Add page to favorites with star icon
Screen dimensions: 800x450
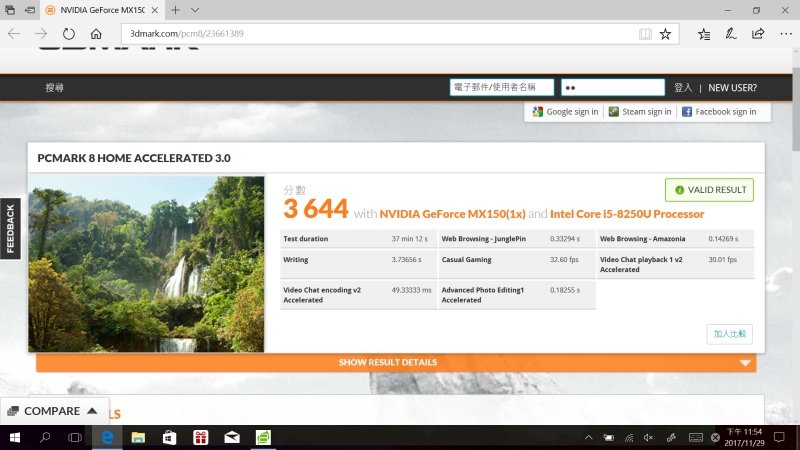[665, 34]
